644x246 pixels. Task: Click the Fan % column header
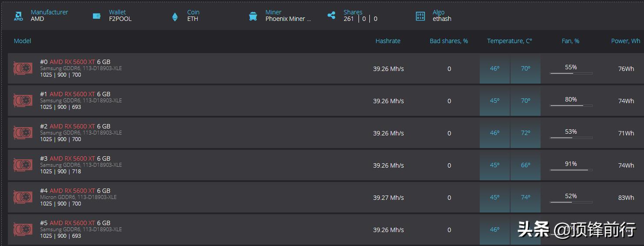coord(570,41)
